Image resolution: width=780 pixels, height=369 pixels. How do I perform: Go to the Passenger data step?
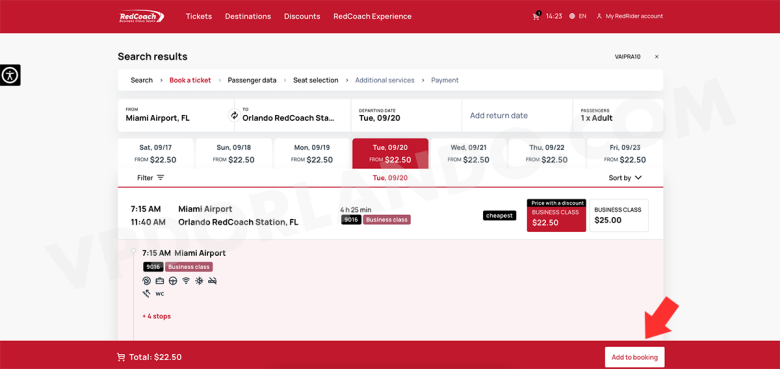(252, 80)
